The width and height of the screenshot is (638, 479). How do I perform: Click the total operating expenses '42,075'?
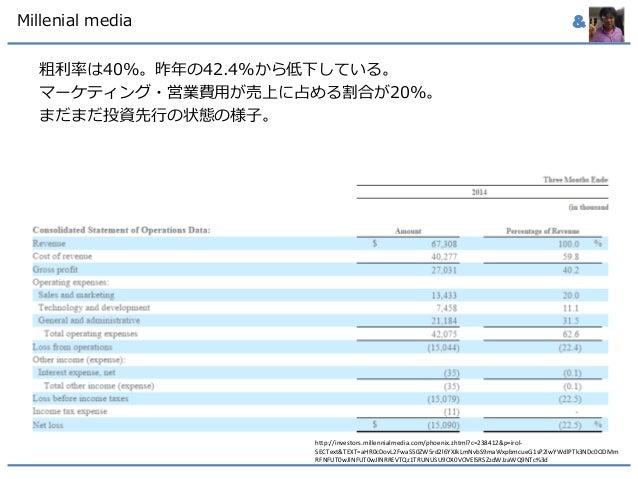pyautogui.click(x=444, y=335)
